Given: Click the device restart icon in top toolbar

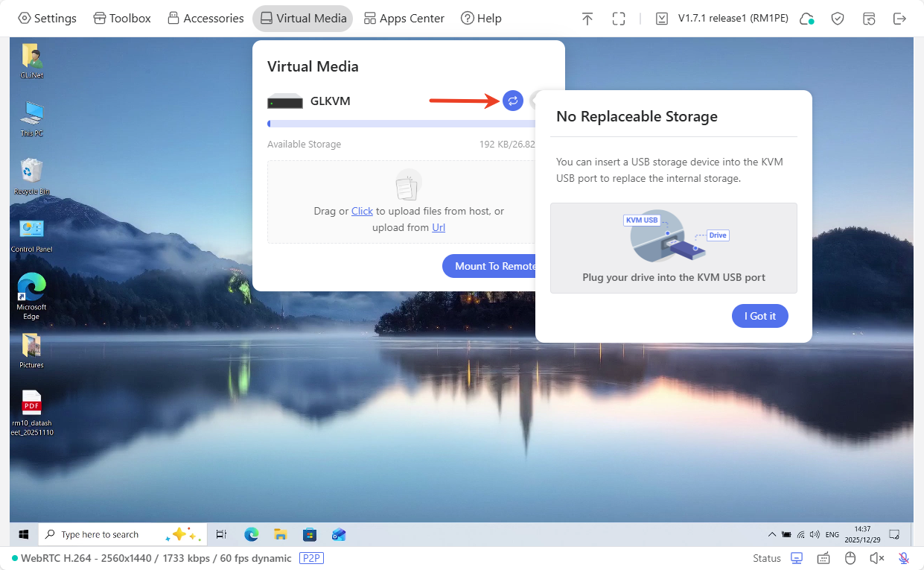Looking at the screenshot, I should pyautogui.click(x=869, y=18).
